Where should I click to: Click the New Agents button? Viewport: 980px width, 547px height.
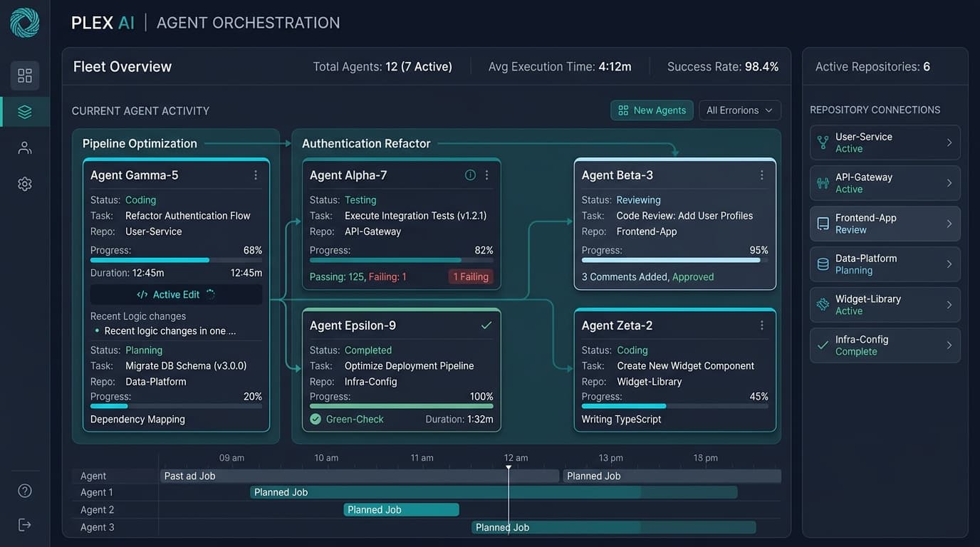tap(652, 110)
